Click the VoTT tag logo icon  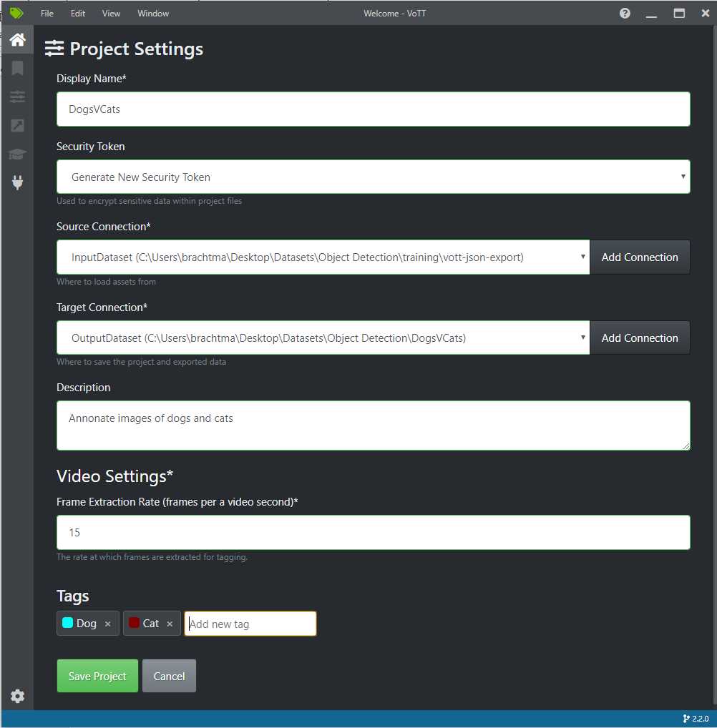point(16,13)
